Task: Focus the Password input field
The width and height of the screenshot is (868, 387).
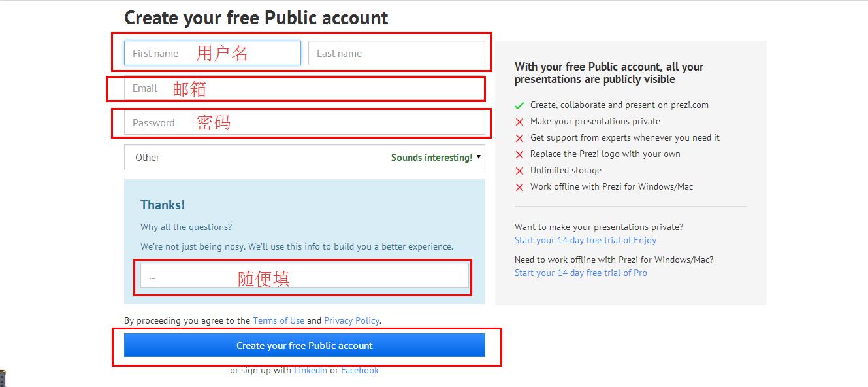Action: tap(304, 122)
